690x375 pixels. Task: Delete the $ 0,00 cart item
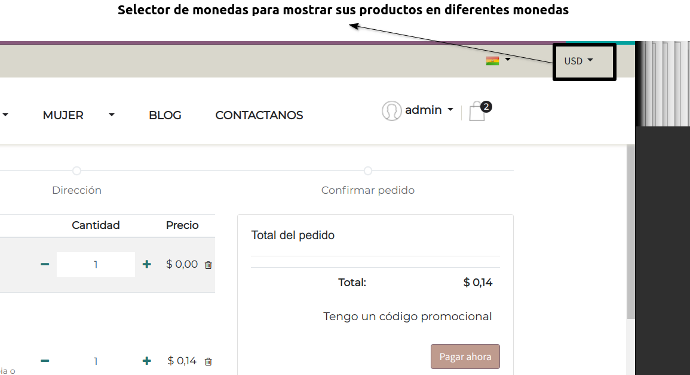pos(208,265)
